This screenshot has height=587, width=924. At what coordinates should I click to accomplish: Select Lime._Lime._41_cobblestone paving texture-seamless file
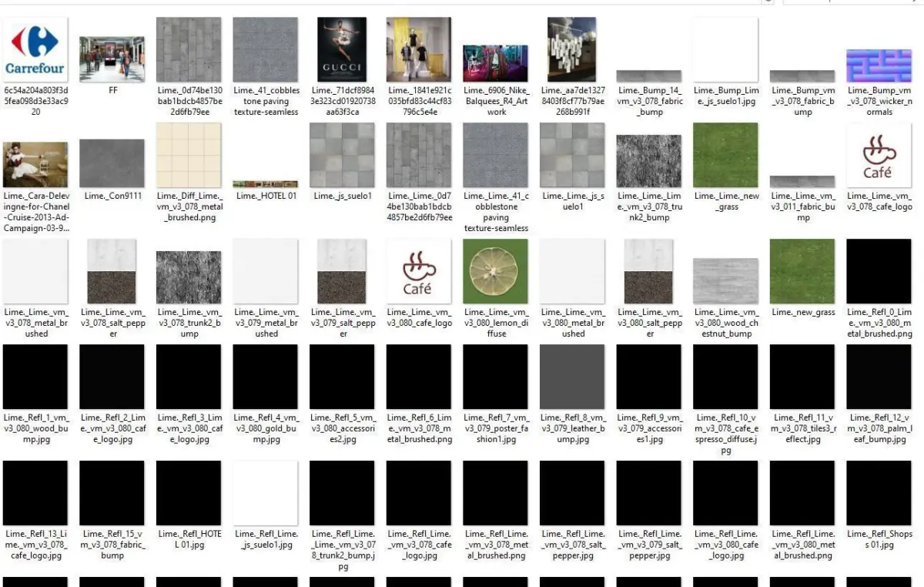pos(496,155)
